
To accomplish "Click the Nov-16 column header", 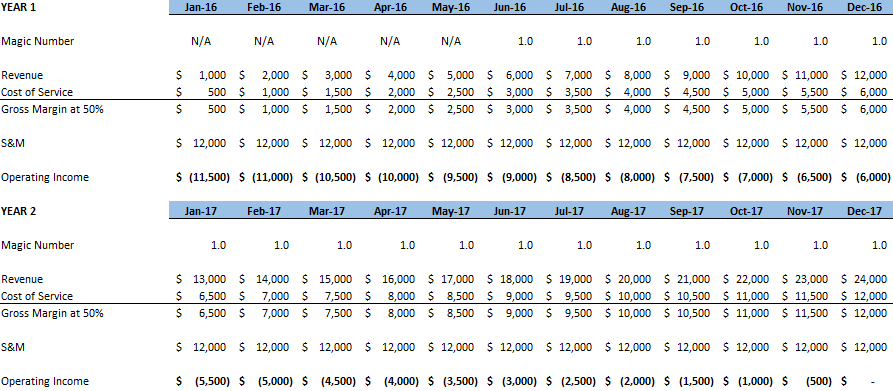I will (805, 7).
